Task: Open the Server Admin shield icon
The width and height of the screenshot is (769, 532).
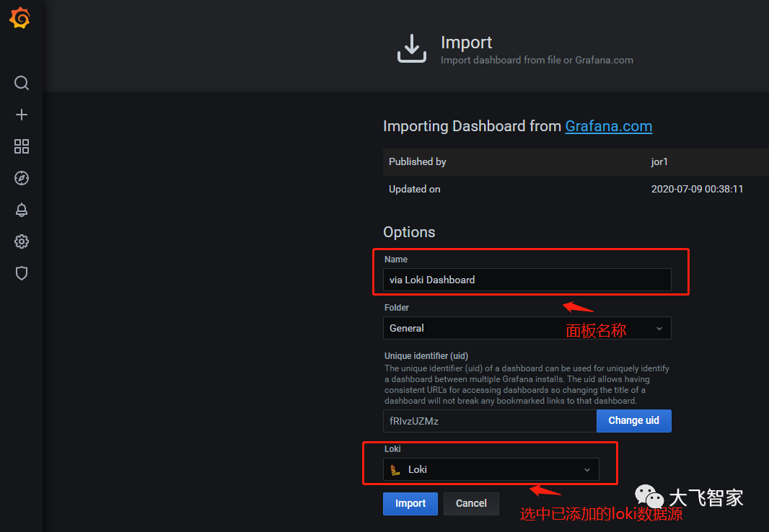Action: click(x=21, y=273)
